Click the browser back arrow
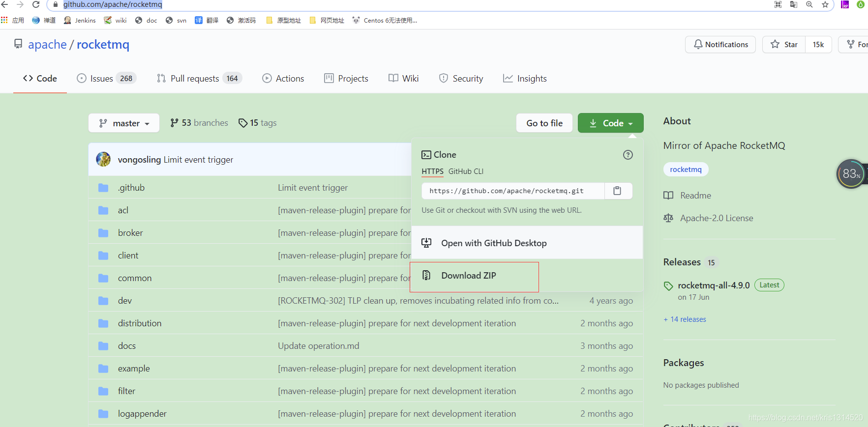868x427 pixels. [x=5, y=4]
